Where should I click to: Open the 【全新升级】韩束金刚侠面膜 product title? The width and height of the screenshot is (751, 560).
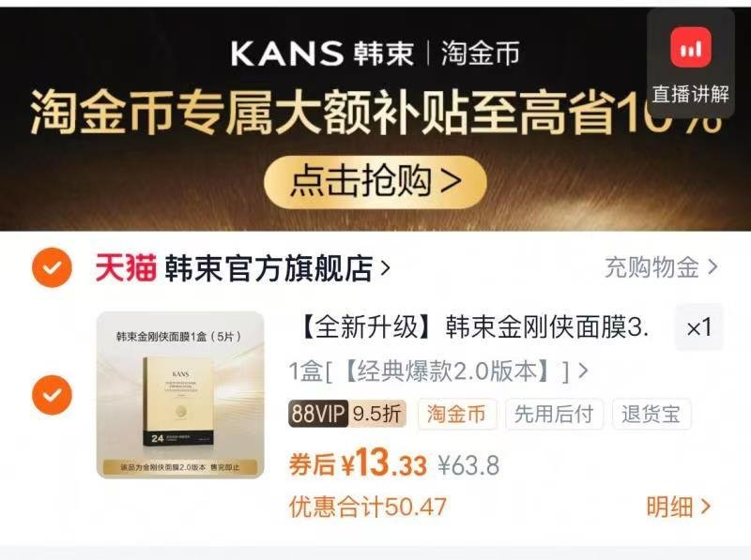click(475, 327)
